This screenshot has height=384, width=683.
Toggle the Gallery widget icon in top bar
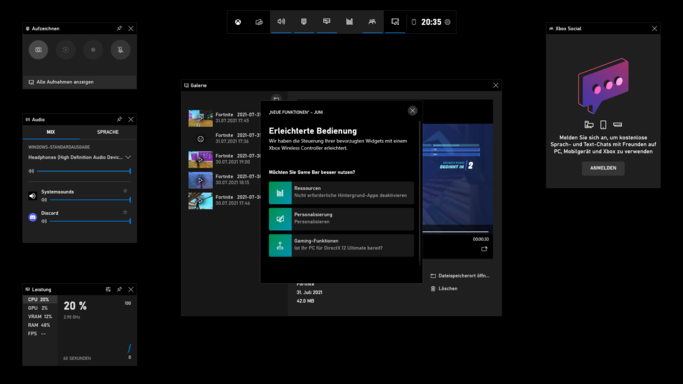pyautogui.click(x=395, y=21)
